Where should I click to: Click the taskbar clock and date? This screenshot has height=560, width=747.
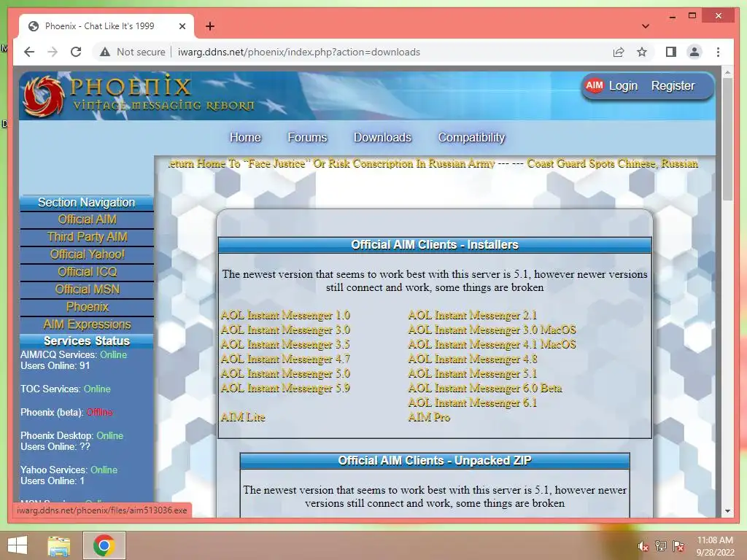coord(715,546)
